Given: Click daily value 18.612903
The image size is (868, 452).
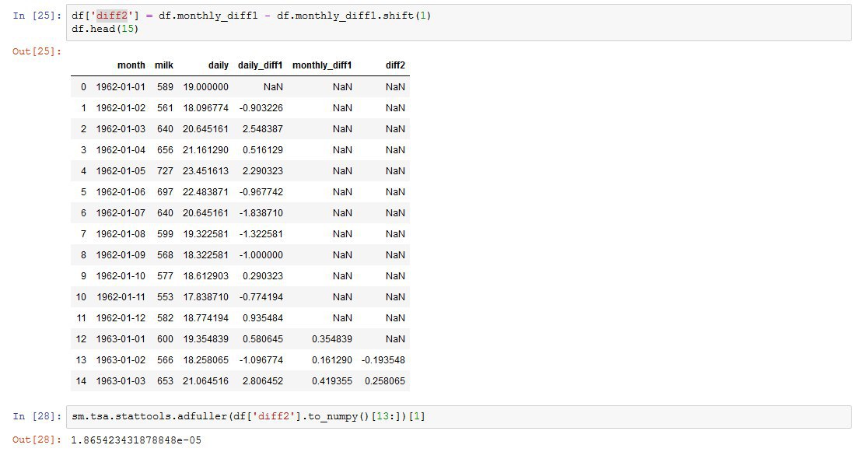Looking at the screenshot, I should (206, 276).
